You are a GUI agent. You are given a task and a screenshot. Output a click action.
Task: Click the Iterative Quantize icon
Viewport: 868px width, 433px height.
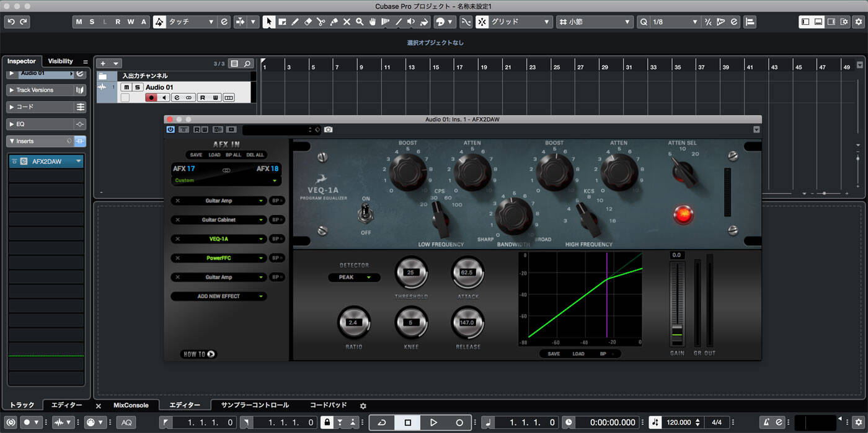pos(709,22)
